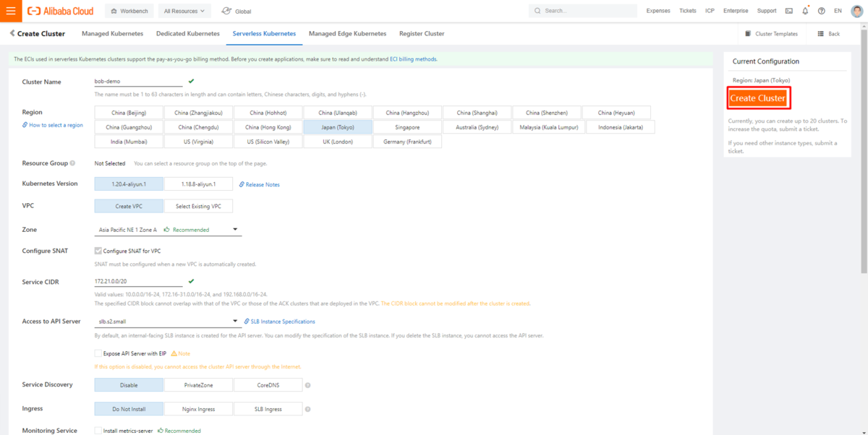Open the Enterprise menu

pos(736,11)
